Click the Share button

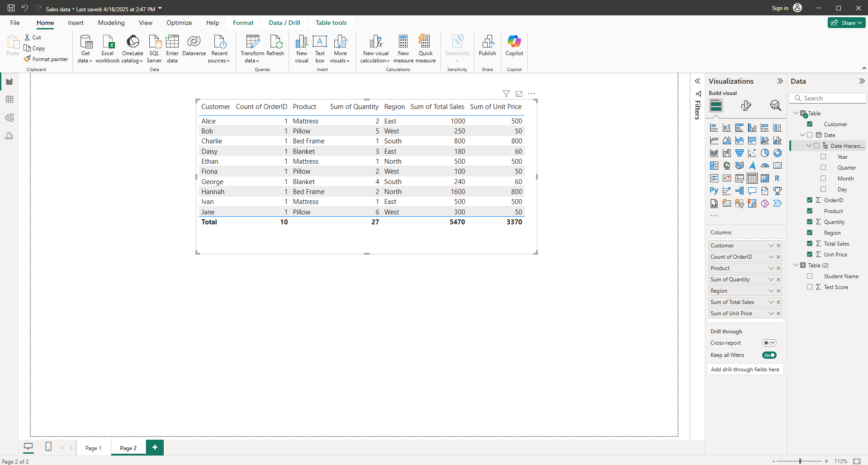click(846, 23)
